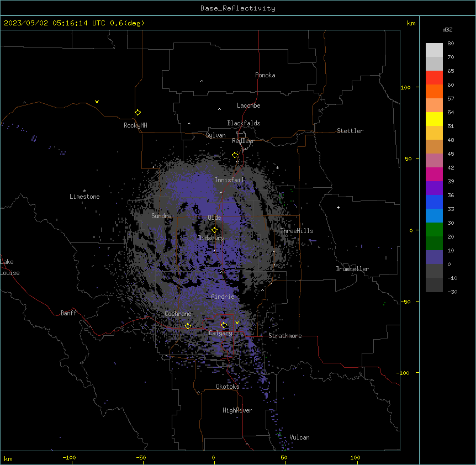Click the ThreeHills label
The image size is (476, 465).
pyautogui.click(x=297, y=231)
